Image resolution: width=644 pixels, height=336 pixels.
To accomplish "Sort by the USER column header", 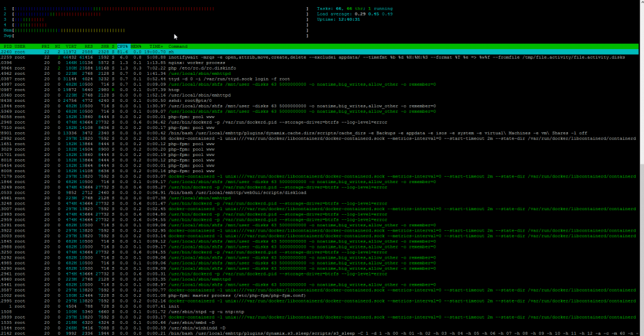I will point(20,46).
